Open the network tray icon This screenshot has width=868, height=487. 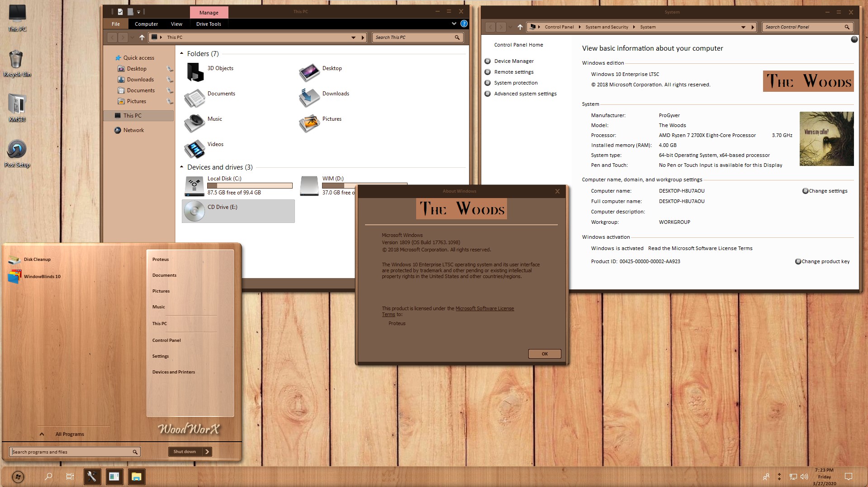tap(793, 477)
